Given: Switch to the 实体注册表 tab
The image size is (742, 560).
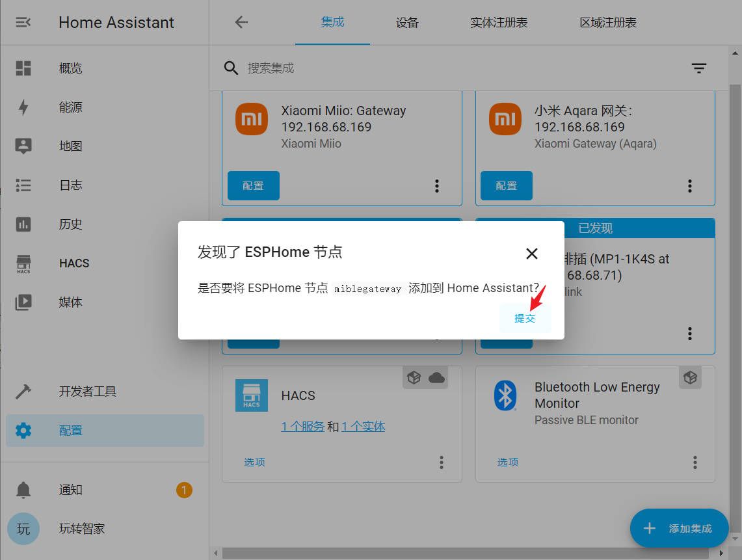Looking at the screenshot, I should [x=499, y=22].
